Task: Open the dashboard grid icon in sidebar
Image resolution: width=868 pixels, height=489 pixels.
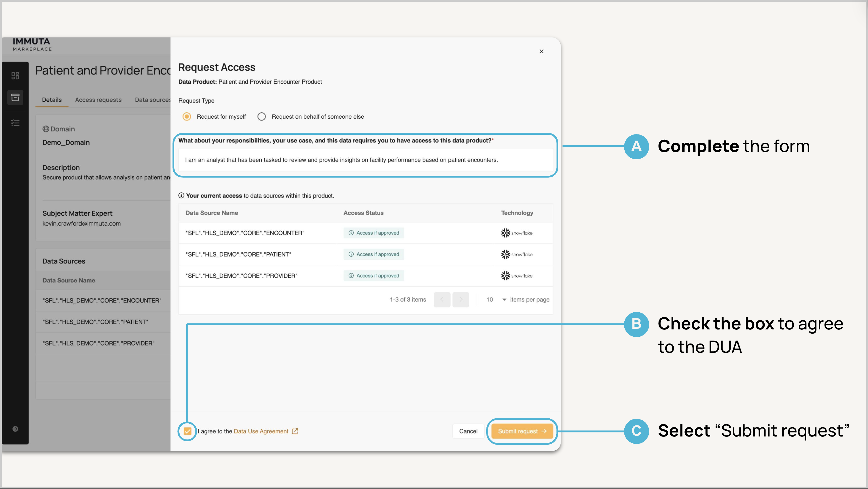Action: (15, 76)
